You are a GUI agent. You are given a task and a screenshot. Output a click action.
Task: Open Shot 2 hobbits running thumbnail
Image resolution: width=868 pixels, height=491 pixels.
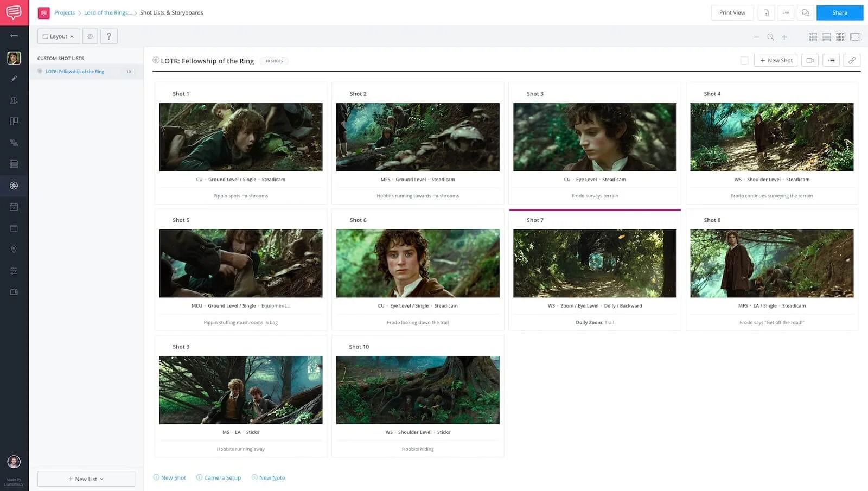pos(418,137)
